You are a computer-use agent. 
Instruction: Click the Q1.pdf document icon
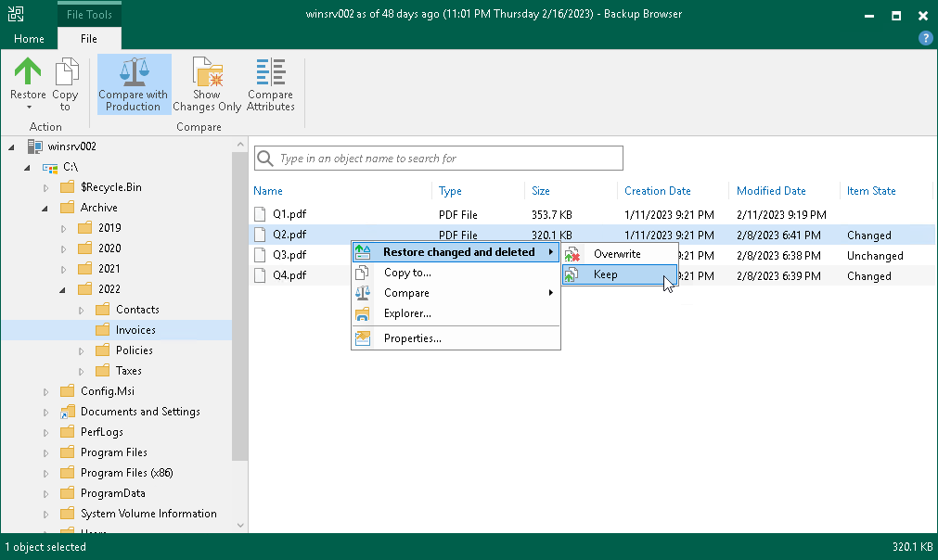pyautogui.click(x=260, y=214)
